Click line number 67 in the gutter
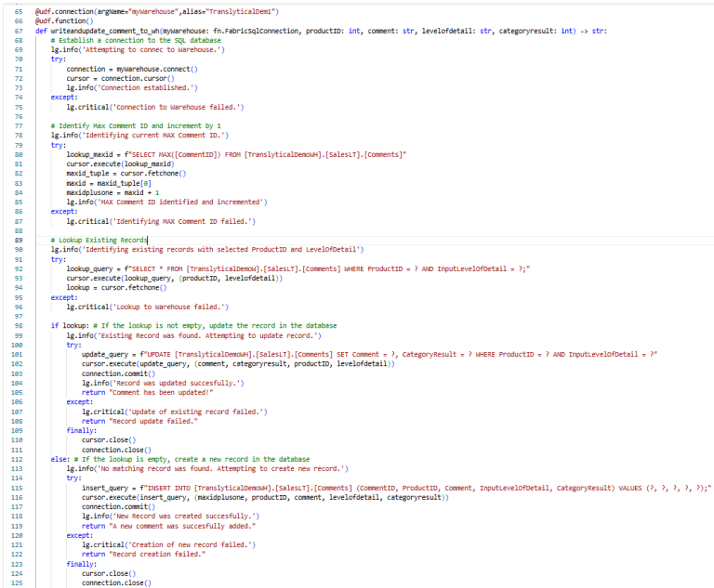The image size is (714, 588). click(19, 31)
